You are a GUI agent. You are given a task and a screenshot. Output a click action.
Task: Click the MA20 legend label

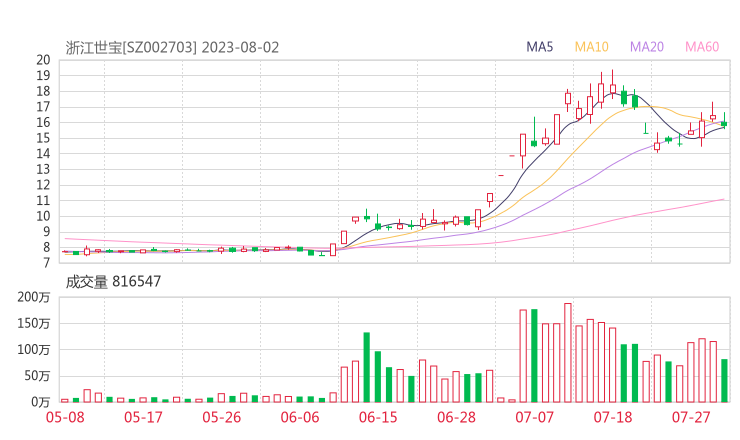pos(647,47)
